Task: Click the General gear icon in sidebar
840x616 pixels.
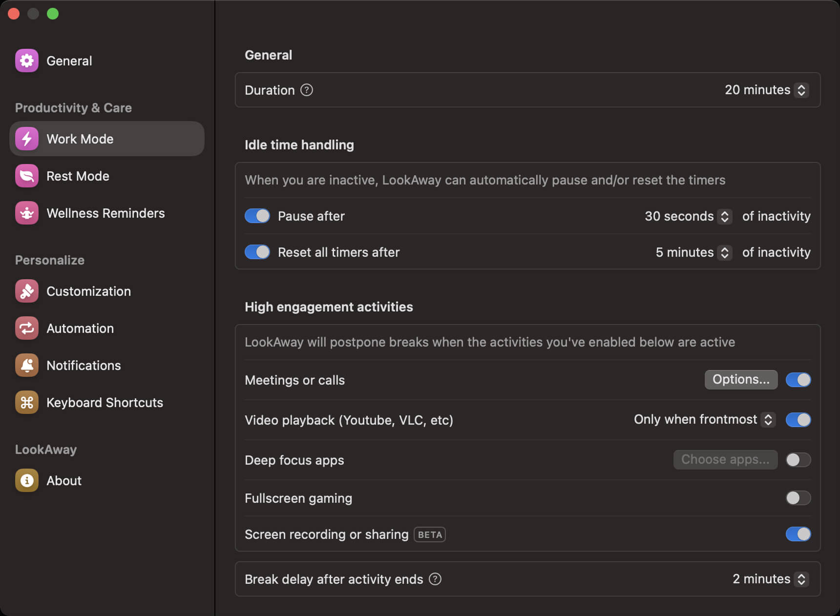Action: click(27, 61)
